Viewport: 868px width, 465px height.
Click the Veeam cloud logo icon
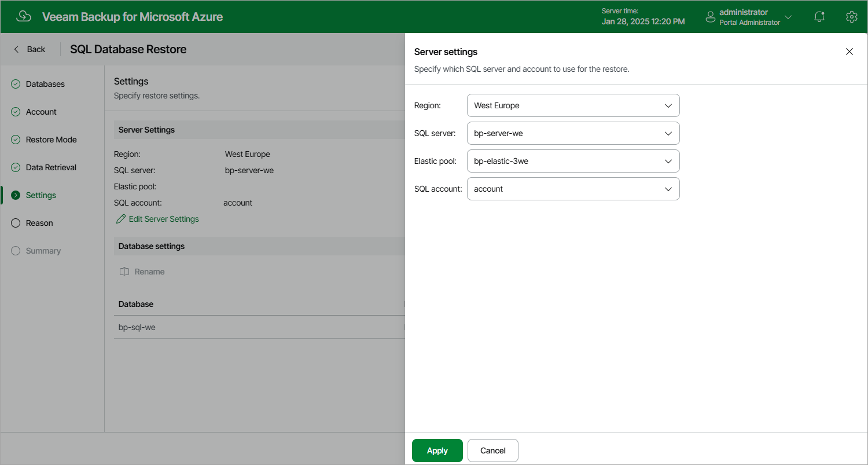click(24, 16)
